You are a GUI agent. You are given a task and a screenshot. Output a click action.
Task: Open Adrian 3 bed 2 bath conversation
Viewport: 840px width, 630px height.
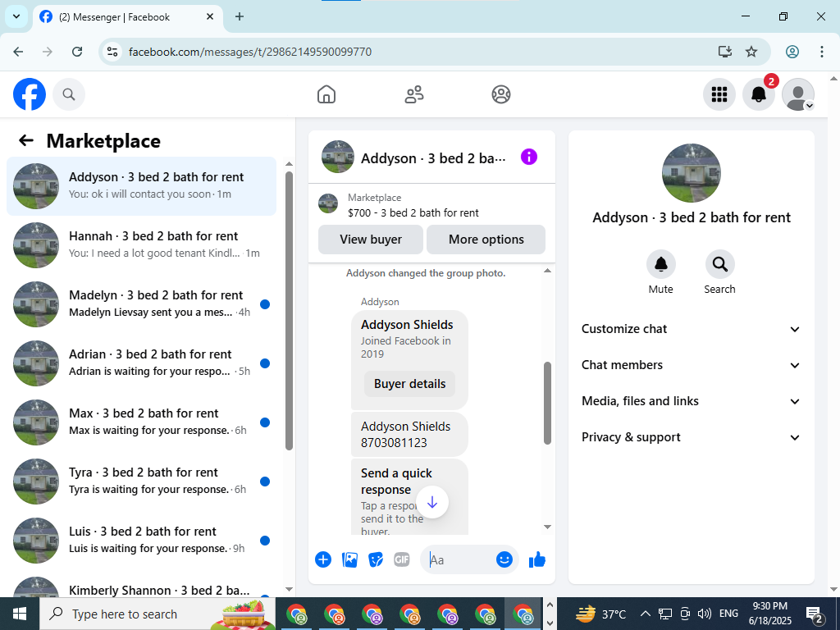pos(141,363)
